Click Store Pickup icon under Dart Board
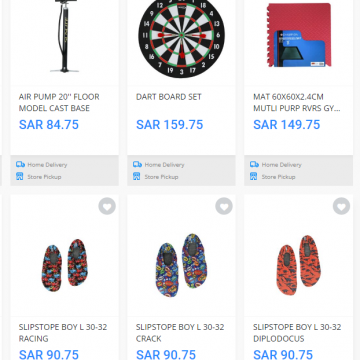 137,176
